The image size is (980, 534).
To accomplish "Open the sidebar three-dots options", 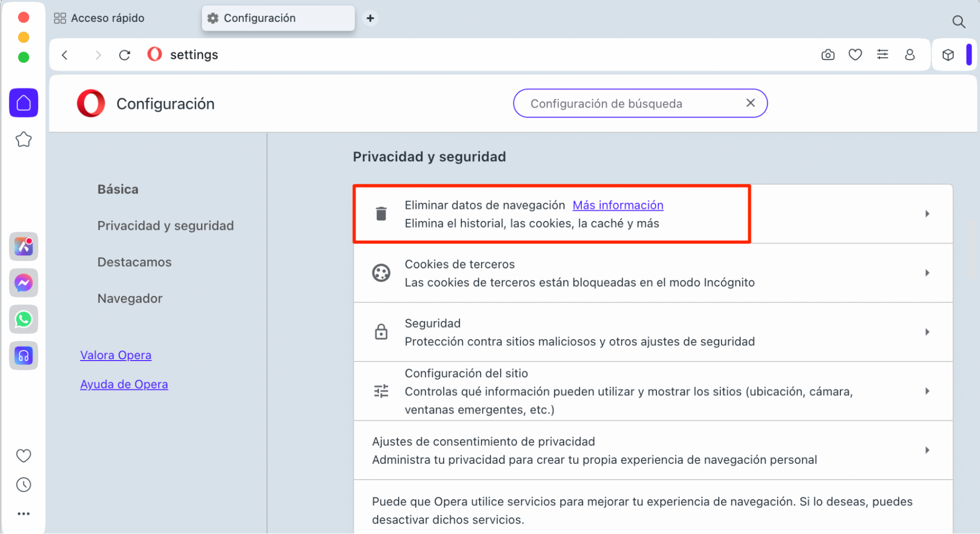I will pyautogui.click(x=23, y=513).
